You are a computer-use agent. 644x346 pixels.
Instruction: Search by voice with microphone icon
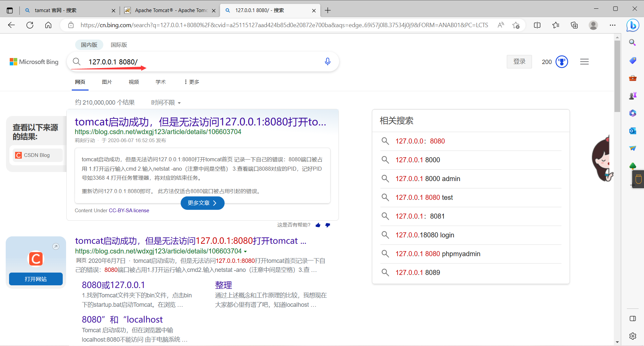(x=328, y=61)
